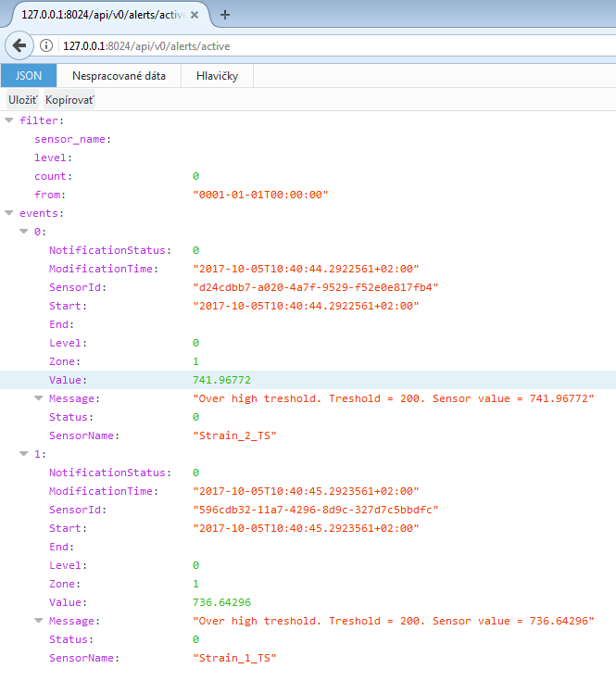
Task: Collapse Message under Strain_1_TS event
Action: pyautogui.click(x=39, y=621)
